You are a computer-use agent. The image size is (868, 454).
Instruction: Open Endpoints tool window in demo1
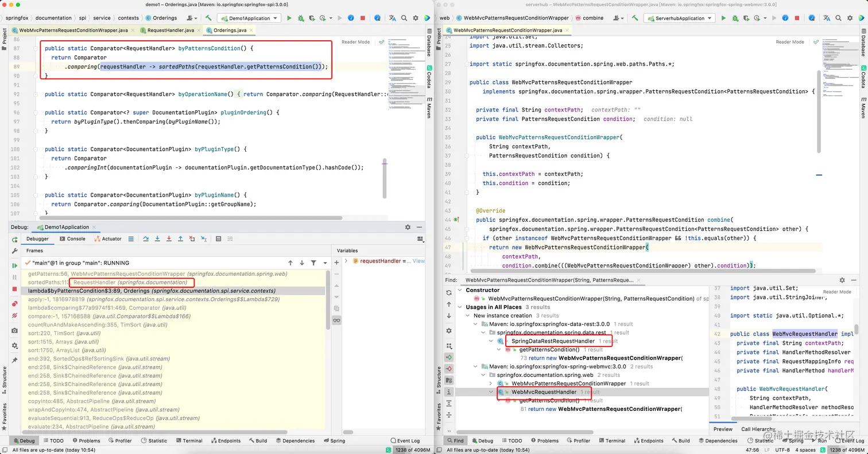point(226,441)
